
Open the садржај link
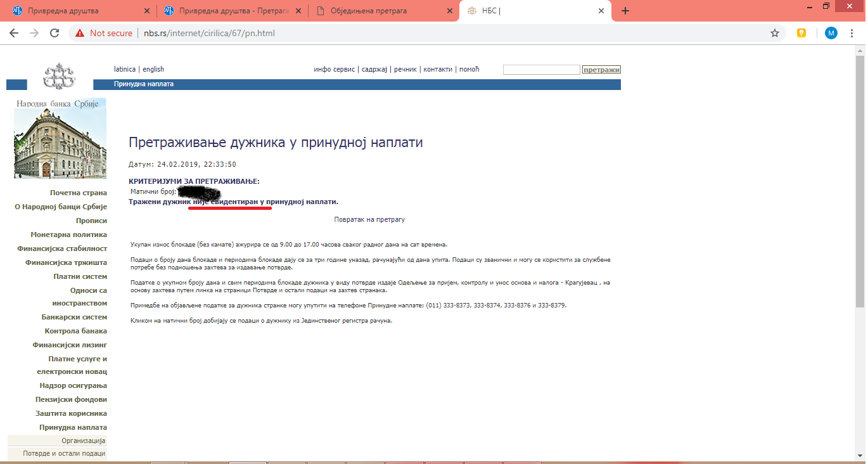pyautogui.click(x=374, y=69)
